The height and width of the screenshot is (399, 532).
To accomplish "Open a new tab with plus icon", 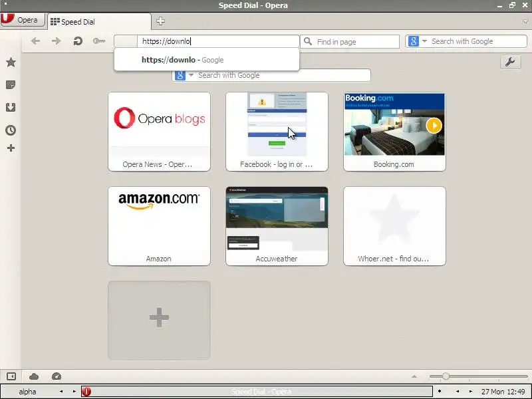I will [x=160, y=21].
